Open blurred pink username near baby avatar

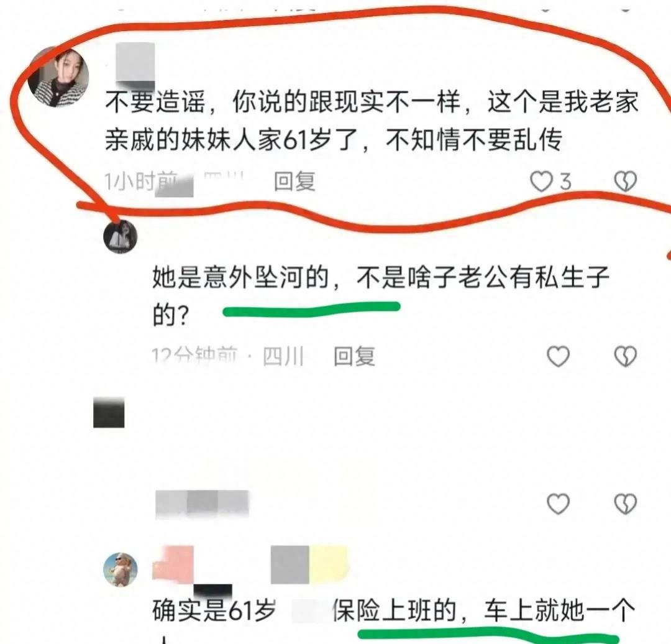coord(173,564)
